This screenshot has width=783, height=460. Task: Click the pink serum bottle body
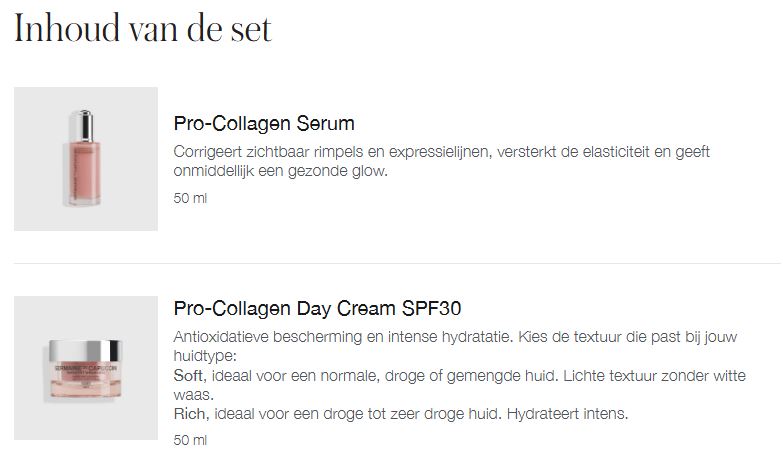click(x=83, y=172)
